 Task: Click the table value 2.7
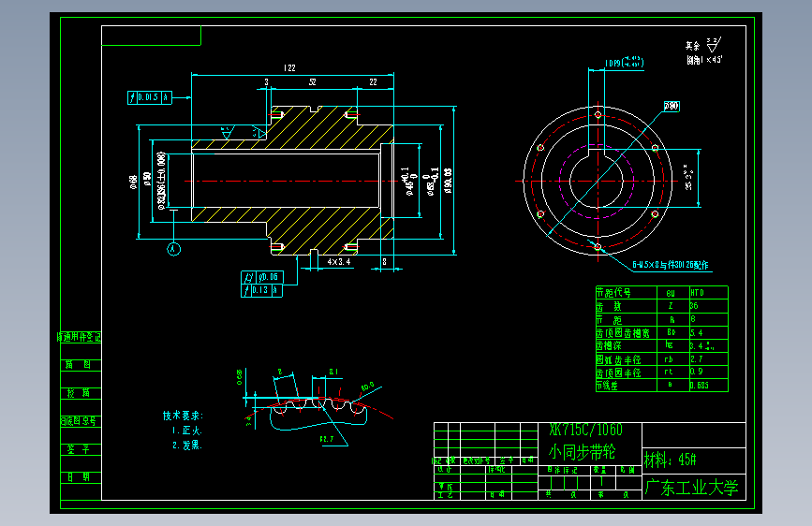[x=697, y=358]
